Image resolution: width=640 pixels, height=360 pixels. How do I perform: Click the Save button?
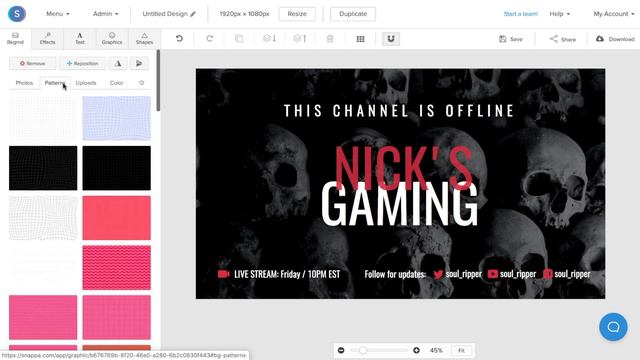511,39
